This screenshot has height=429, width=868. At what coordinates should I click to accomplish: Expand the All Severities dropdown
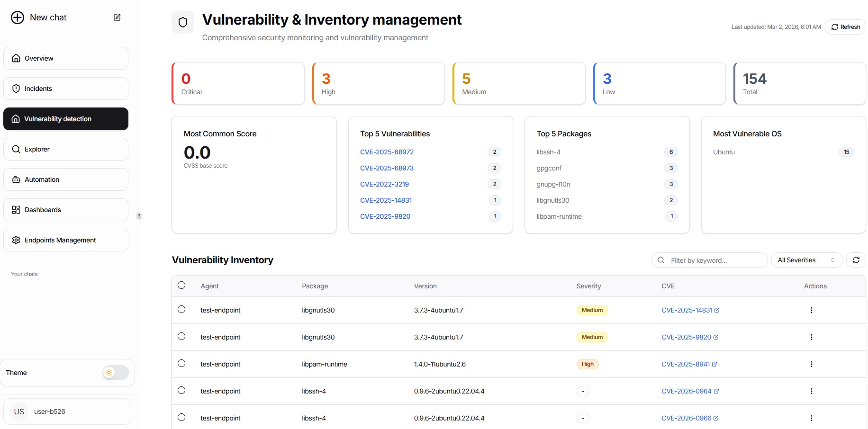click(x=806, y=260)
